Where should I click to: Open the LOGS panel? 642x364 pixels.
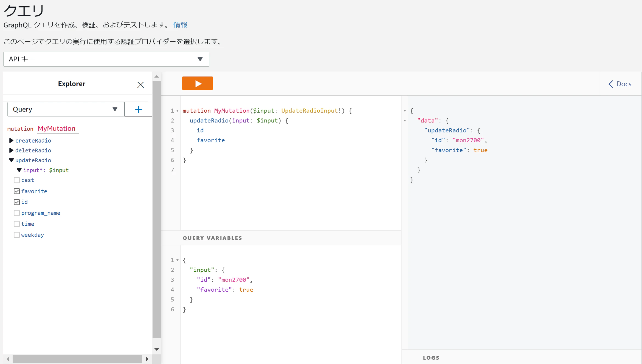coord(431,358)
